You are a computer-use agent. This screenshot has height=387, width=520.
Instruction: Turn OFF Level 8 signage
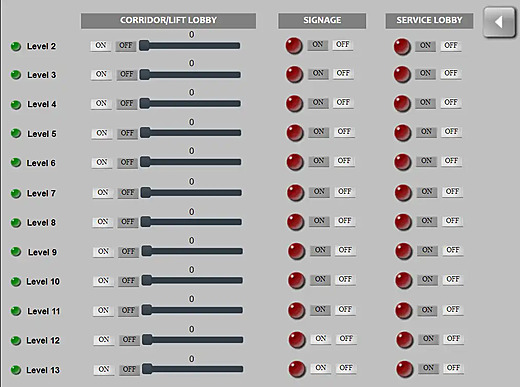[345, 221]
